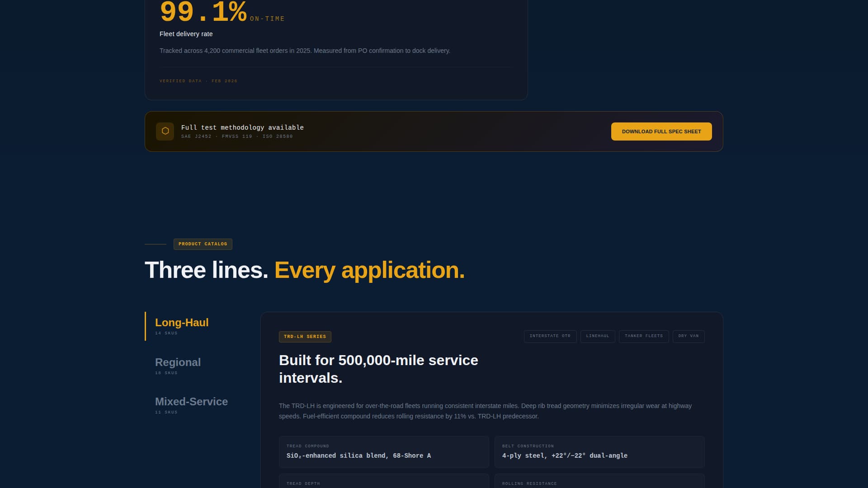The image size is (868, 488).
Task: Click the Fleet delivery rate heading
Action: click(x=186, y=34)
